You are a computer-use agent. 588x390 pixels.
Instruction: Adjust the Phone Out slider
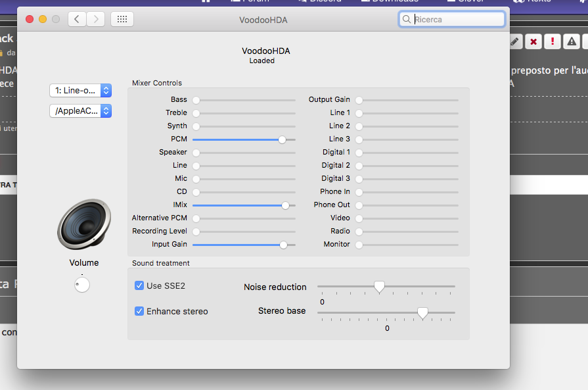tap(407, 205)
